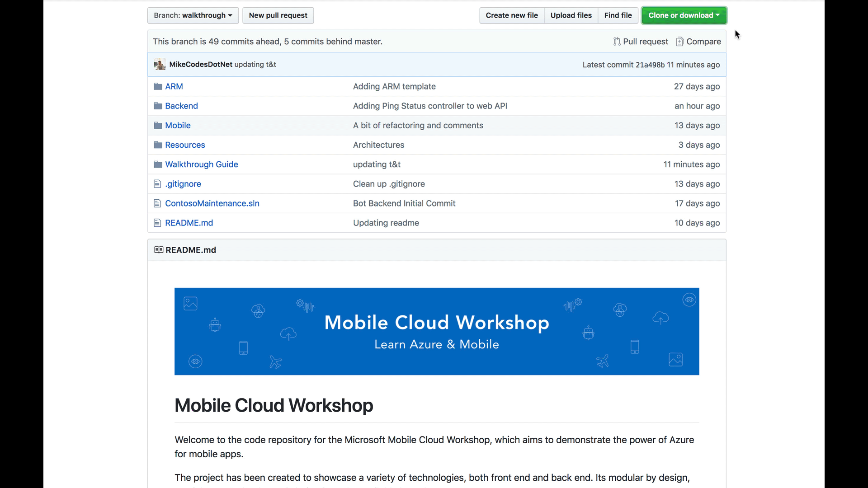868x488 pixels.
Task: Open the Walkthrough Guide folder
Action: point(202,164)
